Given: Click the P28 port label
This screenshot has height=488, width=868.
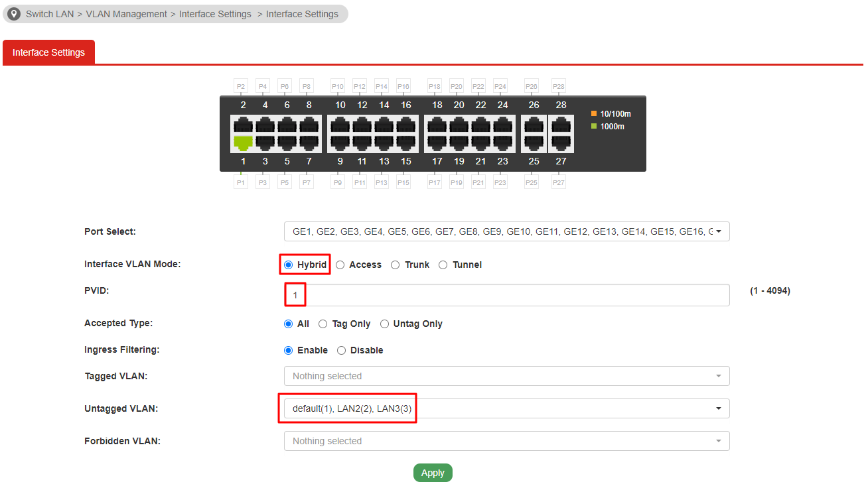Looking at the screenshot, I should (x=559, y=86).
